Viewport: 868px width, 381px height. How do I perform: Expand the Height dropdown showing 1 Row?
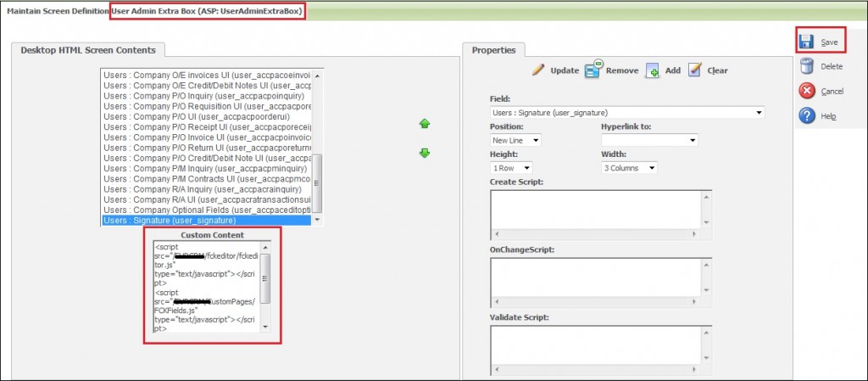(511, 168)
